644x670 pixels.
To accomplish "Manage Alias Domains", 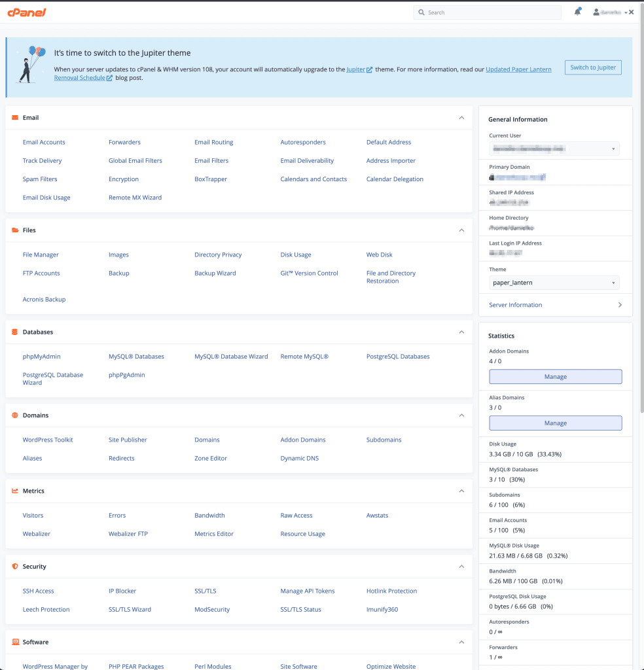I will click(555, 423).
